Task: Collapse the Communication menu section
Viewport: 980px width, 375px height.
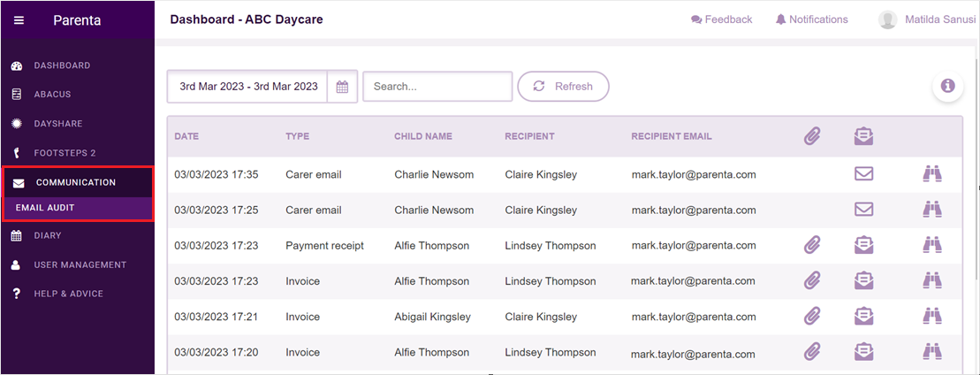Action: point(78,183)
